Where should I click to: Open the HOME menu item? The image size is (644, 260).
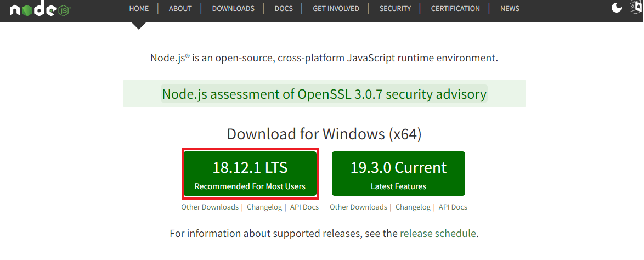(138, 8)
